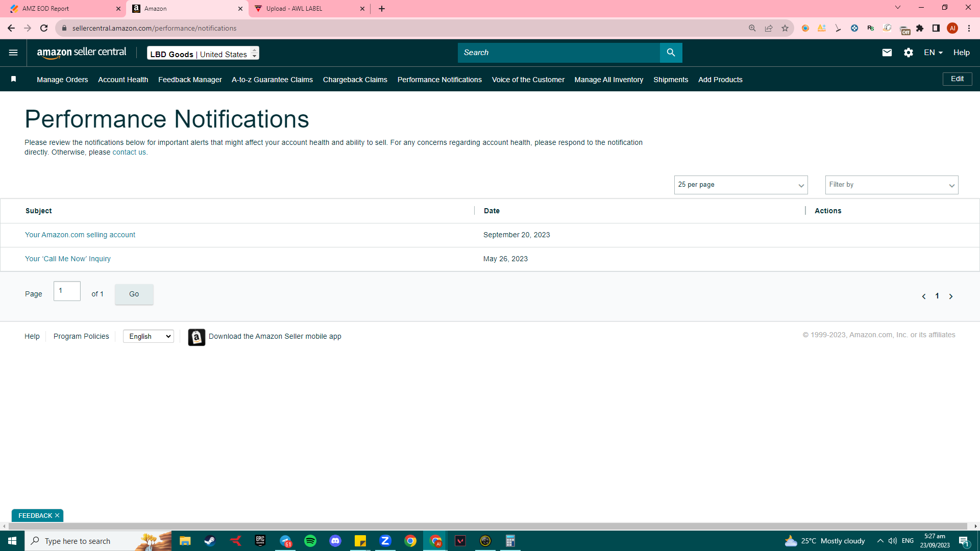Click the Windows Start button

click(x=12, y=541)
